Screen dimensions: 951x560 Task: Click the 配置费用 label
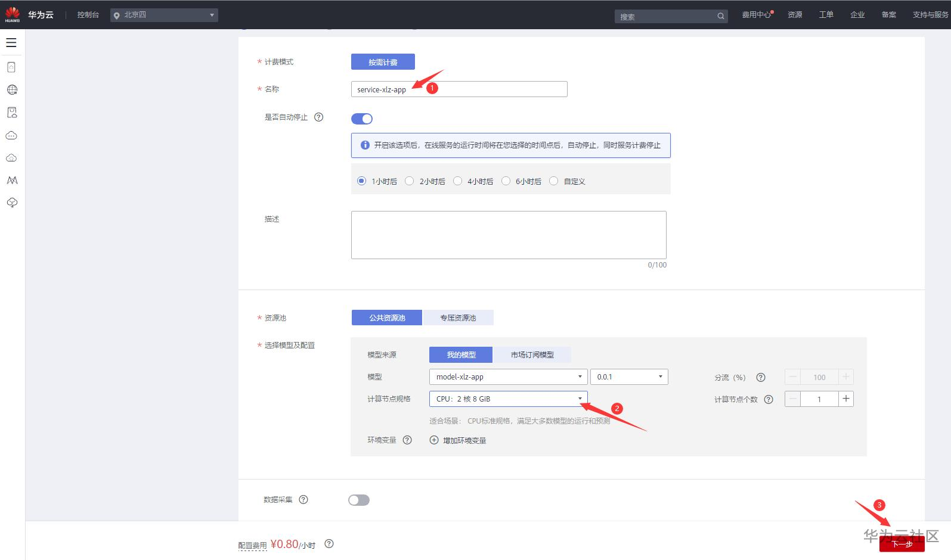pos(253,545)
